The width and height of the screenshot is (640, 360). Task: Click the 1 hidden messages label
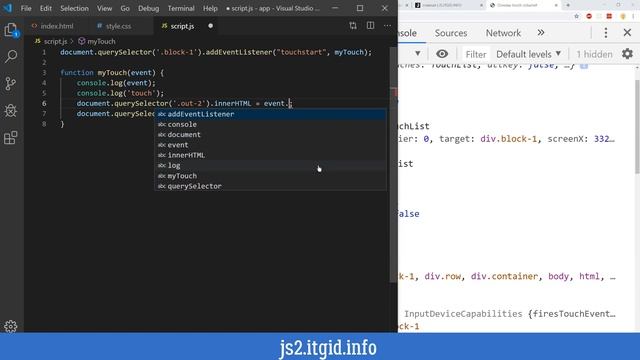(594, 54)
